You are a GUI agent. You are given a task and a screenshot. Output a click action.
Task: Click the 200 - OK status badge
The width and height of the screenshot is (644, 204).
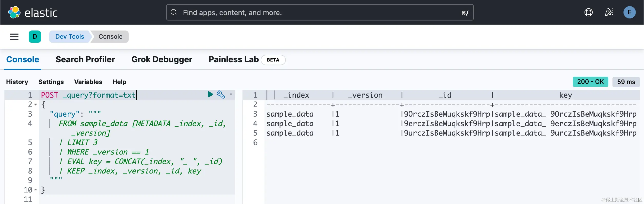click(x=590, y=82)
